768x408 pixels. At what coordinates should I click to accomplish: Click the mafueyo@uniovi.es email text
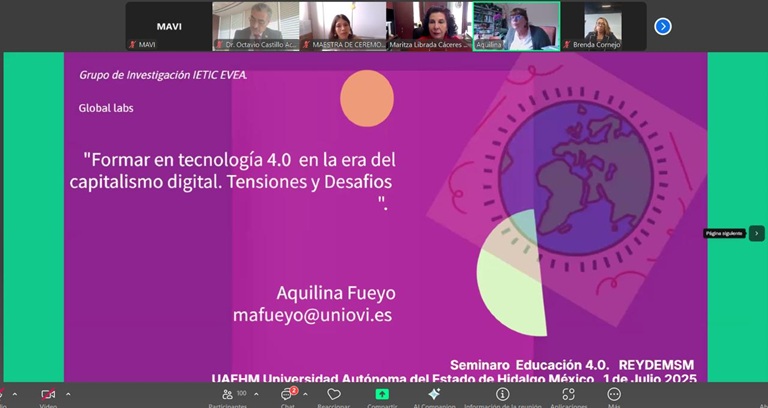click(x=312, y=315)
